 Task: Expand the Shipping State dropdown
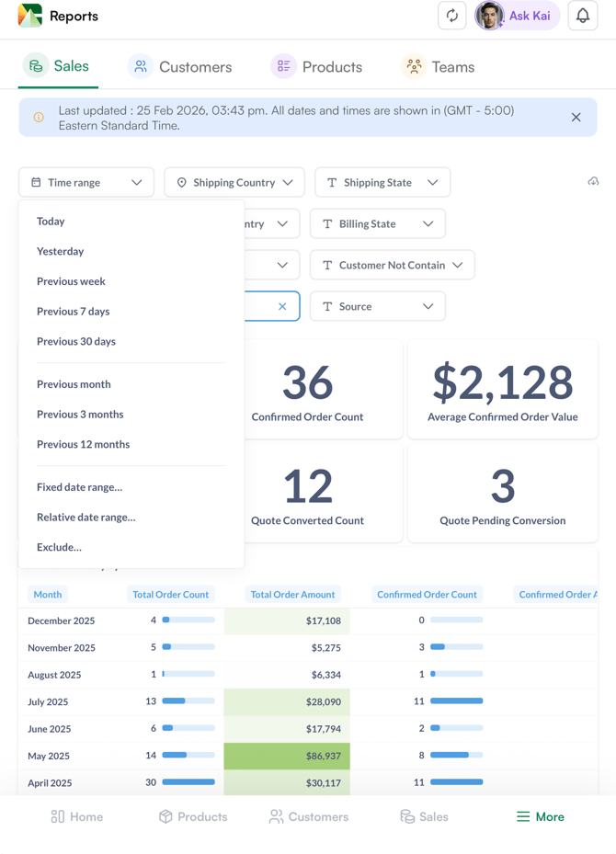382,182
